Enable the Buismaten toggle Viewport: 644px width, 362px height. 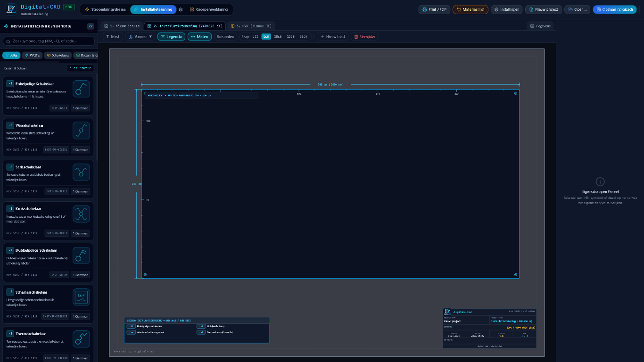[x=225, y=36]
